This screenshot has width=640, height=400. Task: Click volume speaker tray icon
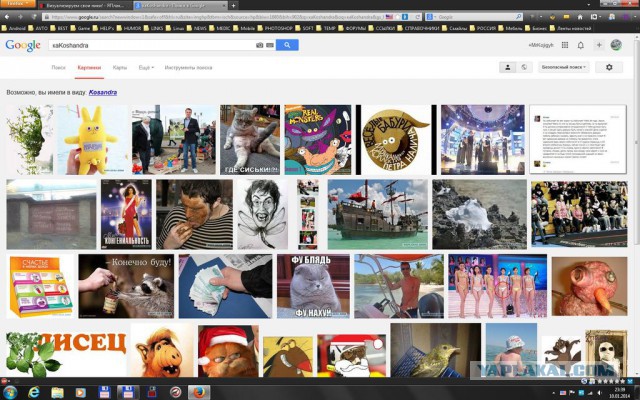click(x=602, y=392)
